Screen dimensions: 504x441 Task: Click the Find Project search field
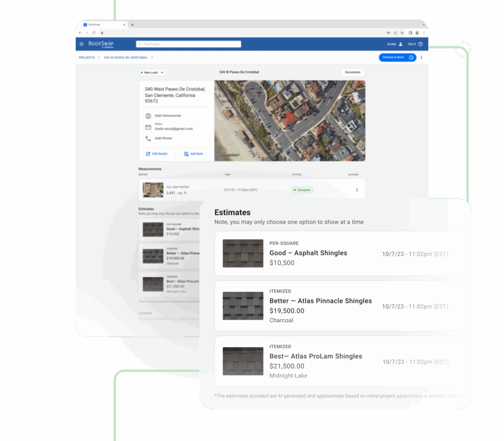189,44
